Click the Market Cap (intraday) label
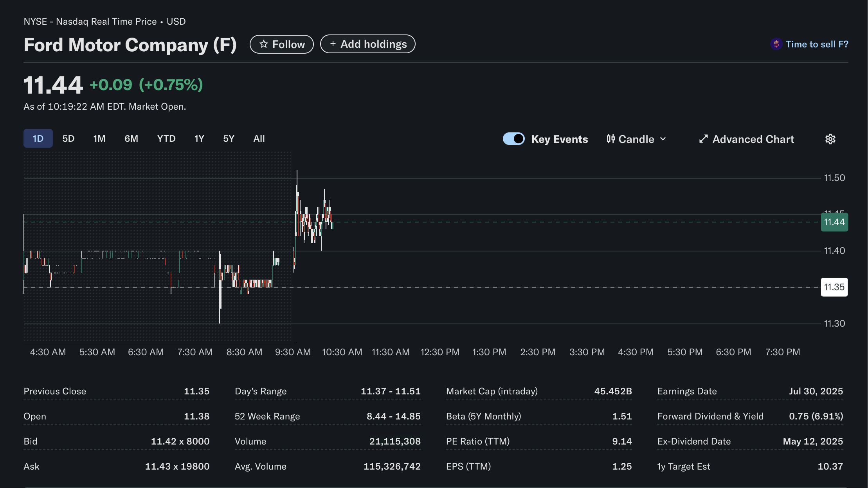This screenshot has width=868, height=488. [x=492, y=391]
